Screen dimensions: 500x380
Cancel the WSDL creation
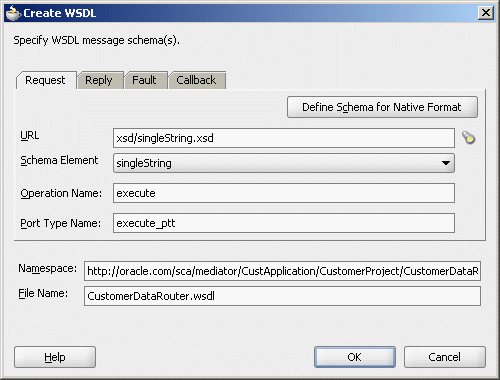coord(445,357)
